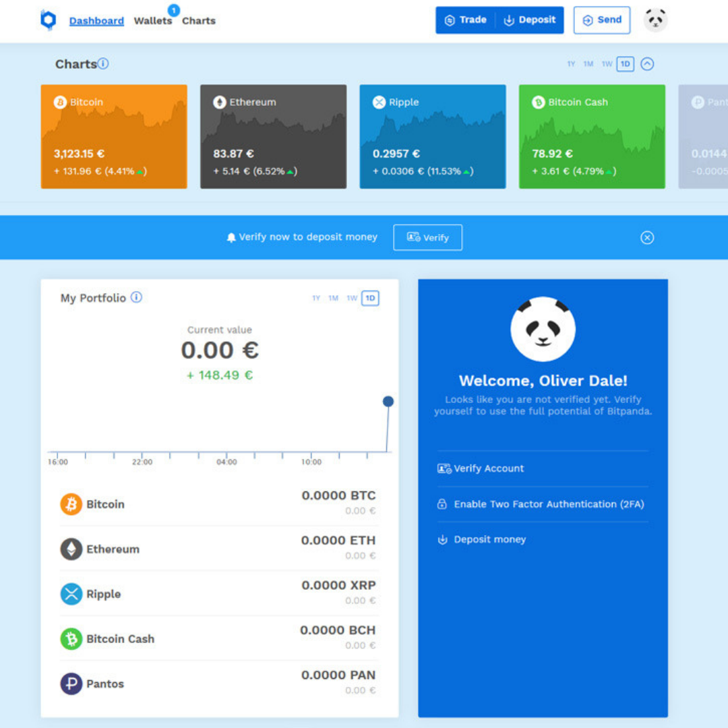Select 1W range for My Portfolio
This screenshot has width=728, height=728.
(352, 298)
